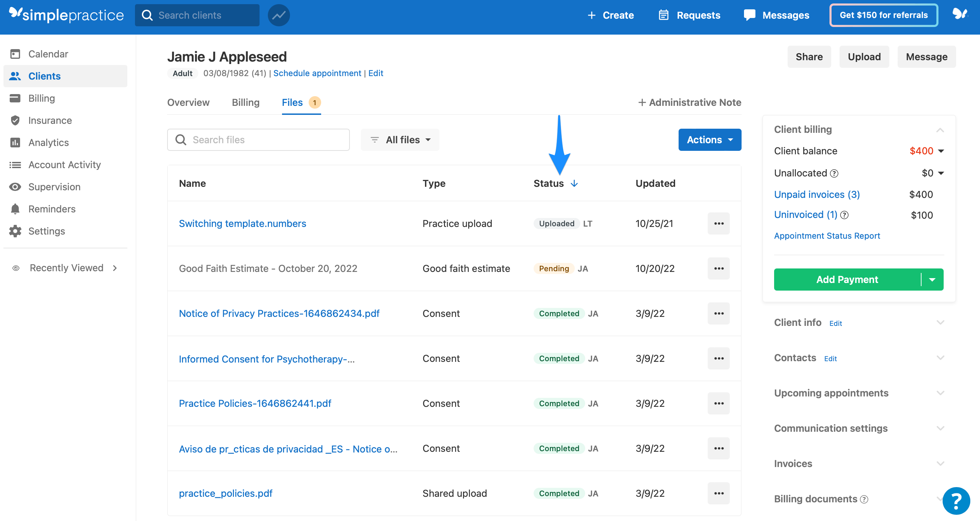
Task: Expand the Actions dropdown
Action: [x=709, y=139]
